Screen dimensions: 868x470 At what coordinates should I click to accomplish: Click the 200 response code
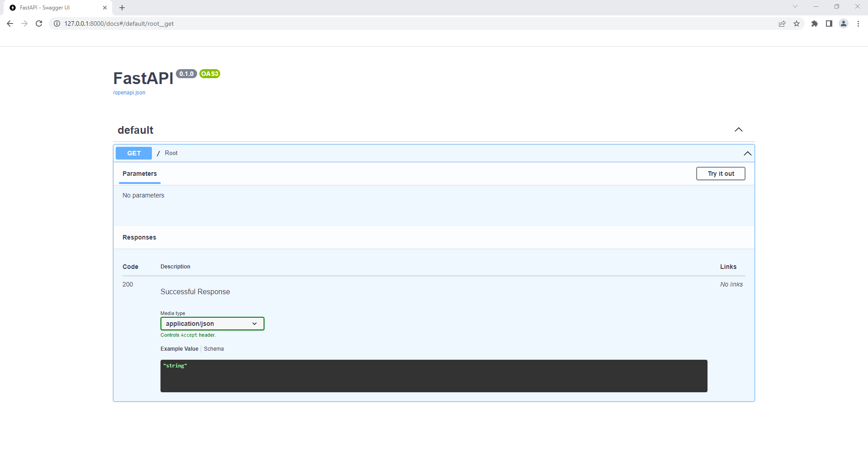pyautogui.click(x=128, y=284)
